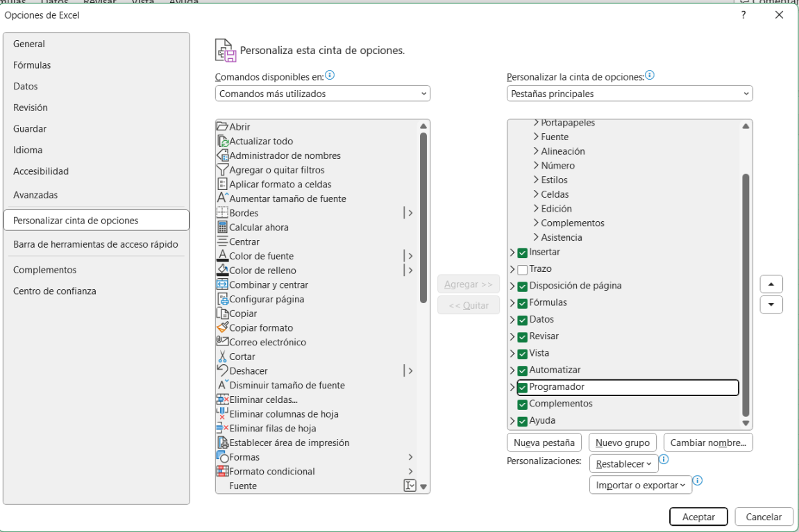Viewport: 799px width, 532px height.
Task: Expand the Estilos group chevron
Action: [x=536, y=179]
